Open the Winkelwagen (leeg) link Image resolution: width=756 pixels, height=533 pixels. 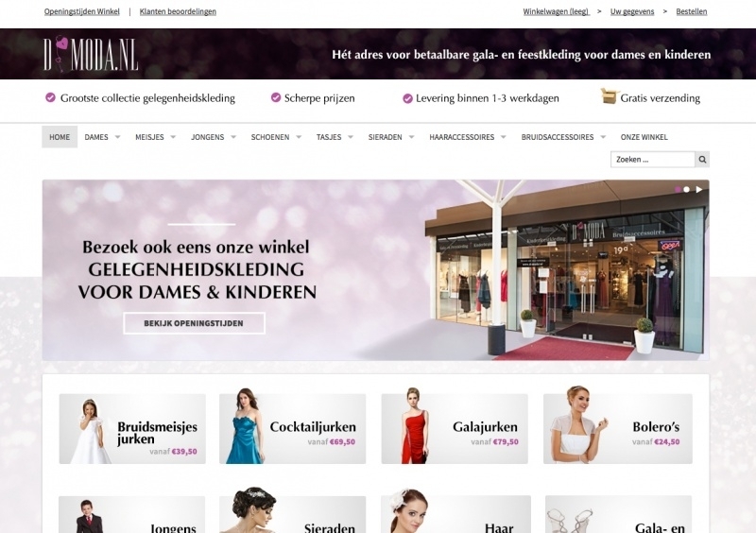coord(557,11)
